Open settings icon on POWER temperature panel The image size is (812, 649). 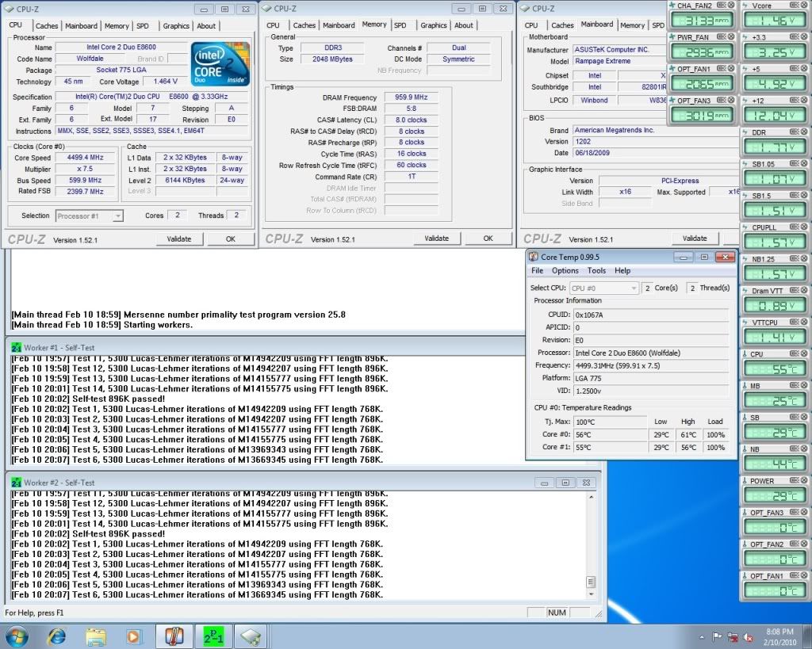(x=794, y=480)
